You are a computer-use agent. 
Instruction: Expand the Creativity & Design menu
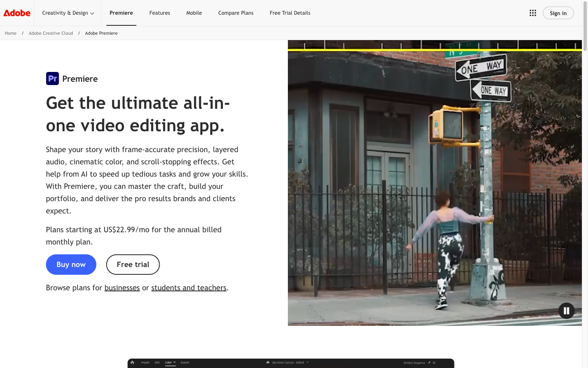pos(68,13)
